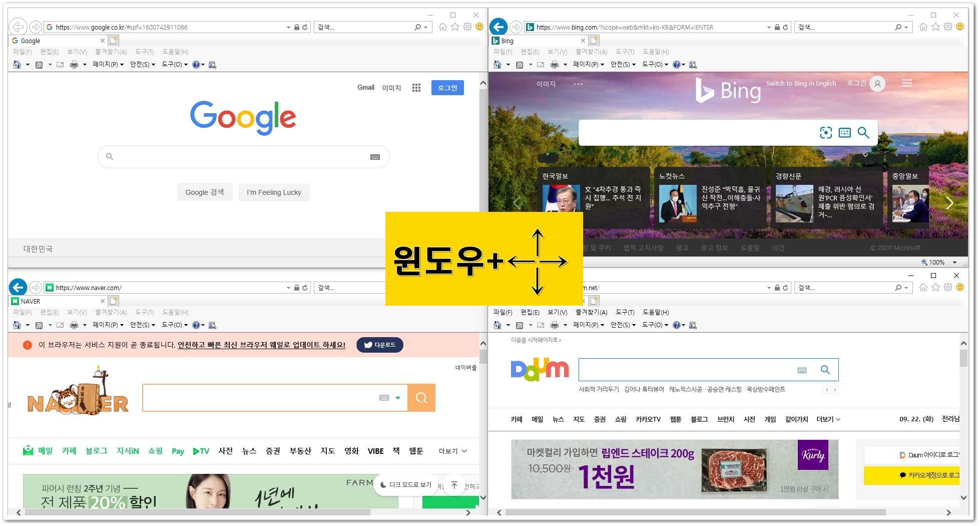Image resolution: width=980 pixels, height=526 pixels.
Task: Open Naver search box dropdown arrow
Action: click(398, 398)
